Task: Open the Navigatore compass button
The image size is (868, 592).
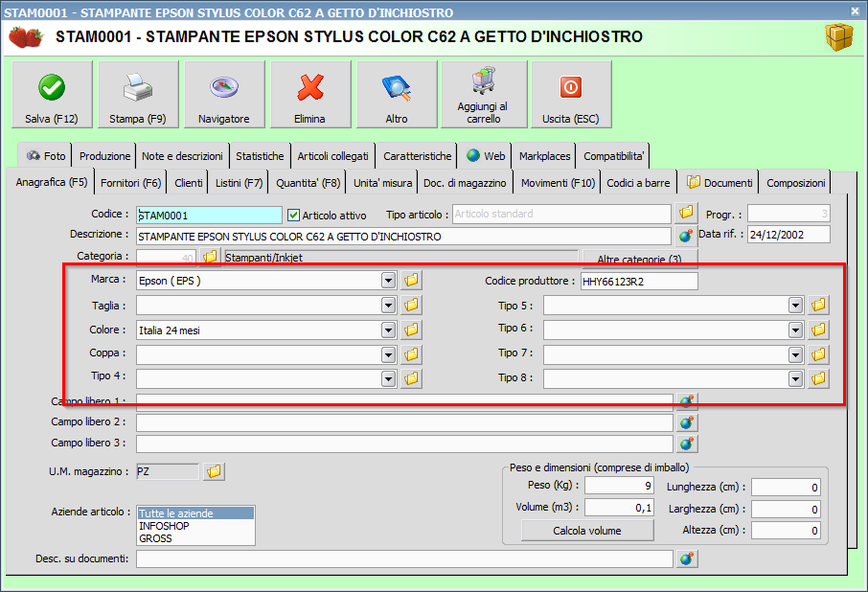Action: (x=224, y=95)
